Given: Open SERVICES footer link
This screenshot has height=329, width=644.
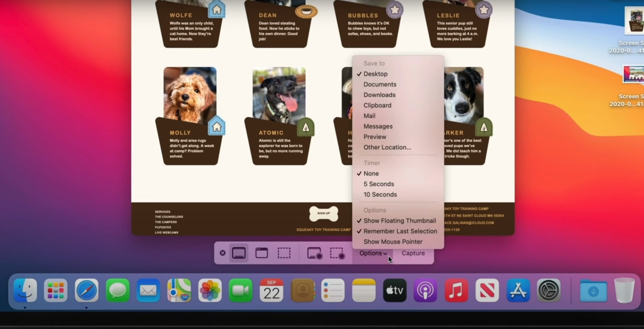Looking at the screenshot, I should pyautogui.click(x=162, y=211).
